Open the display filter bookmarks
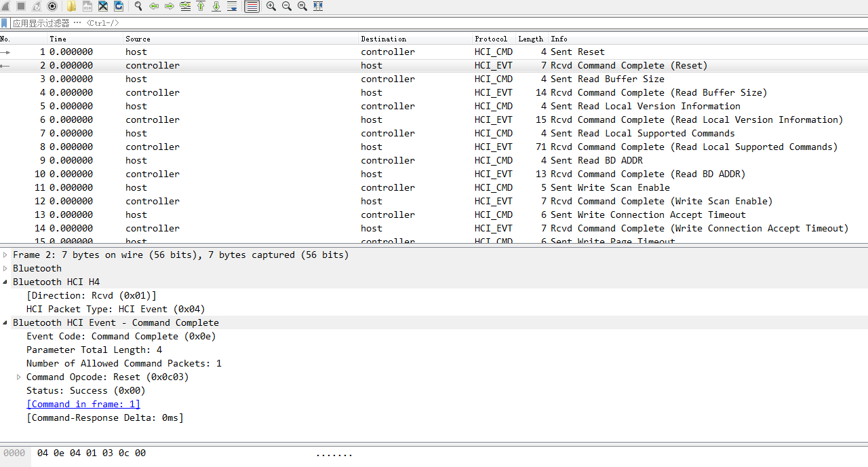 (5, 22)
